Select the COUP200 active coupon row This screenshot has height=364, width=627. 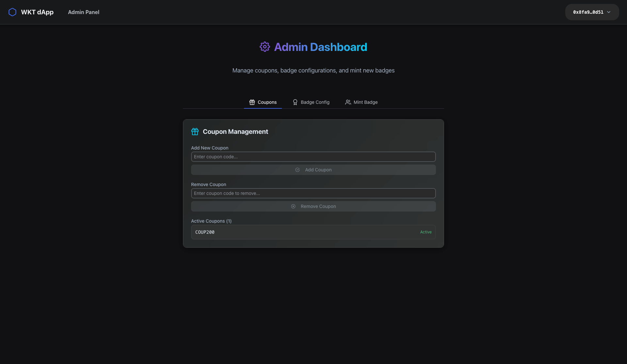click(313, 232)
